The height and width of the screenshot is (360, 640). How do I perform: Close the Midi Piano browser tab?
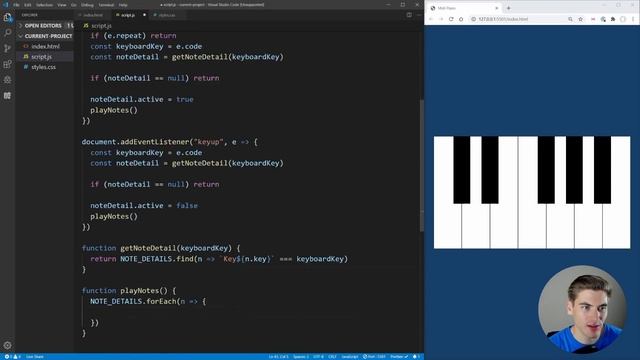[x=497, y=8]
